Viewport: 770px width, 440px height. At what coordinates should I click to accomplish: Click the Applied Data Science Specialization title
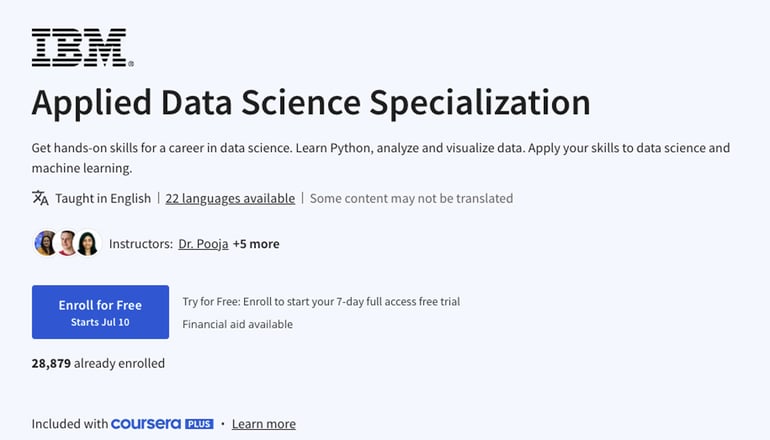310,102
